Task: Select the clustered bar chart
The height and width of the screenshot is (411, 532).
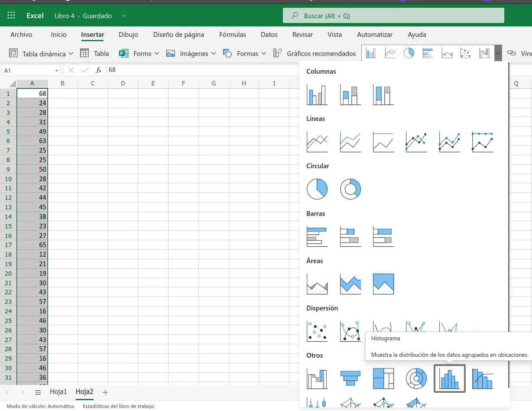Action: [x=317, y=236]
